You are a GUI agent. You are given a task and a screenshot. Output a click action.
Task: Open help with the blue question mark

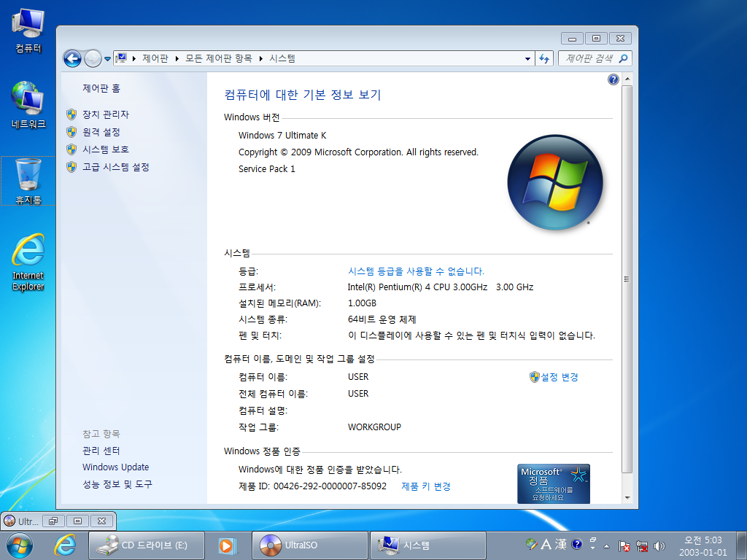click(x=613, y=79)
